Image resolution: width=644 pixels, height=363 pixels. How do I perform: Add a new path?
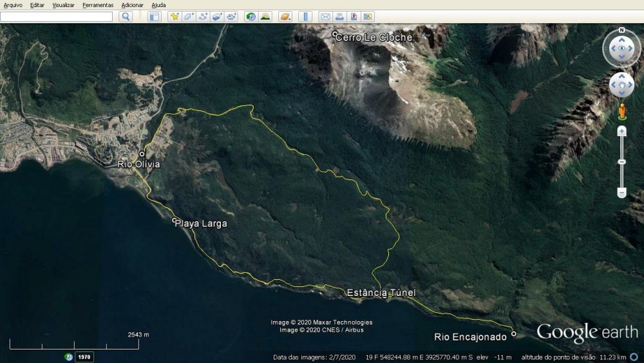click(203, 17)
